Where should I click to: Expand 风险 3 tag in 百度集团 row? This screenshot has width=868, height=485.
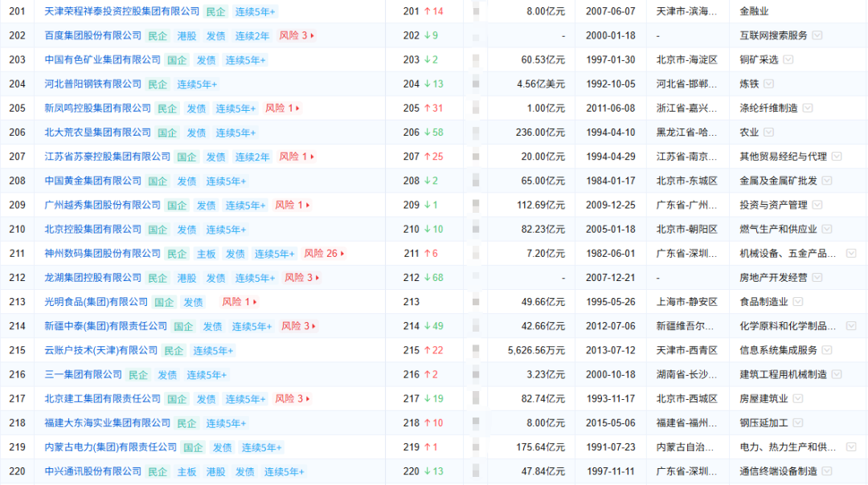point(297,35)
